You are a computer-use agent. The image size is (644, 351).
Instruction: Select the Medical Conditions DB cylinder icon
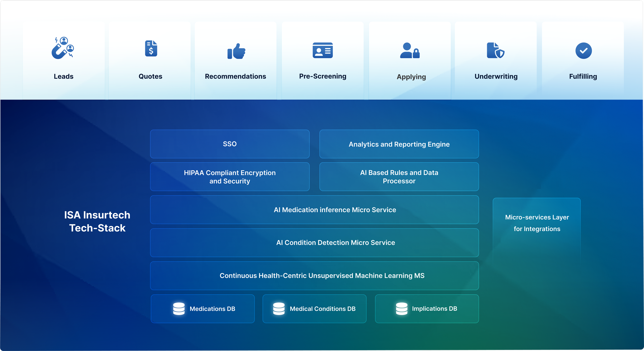[279, 309]
